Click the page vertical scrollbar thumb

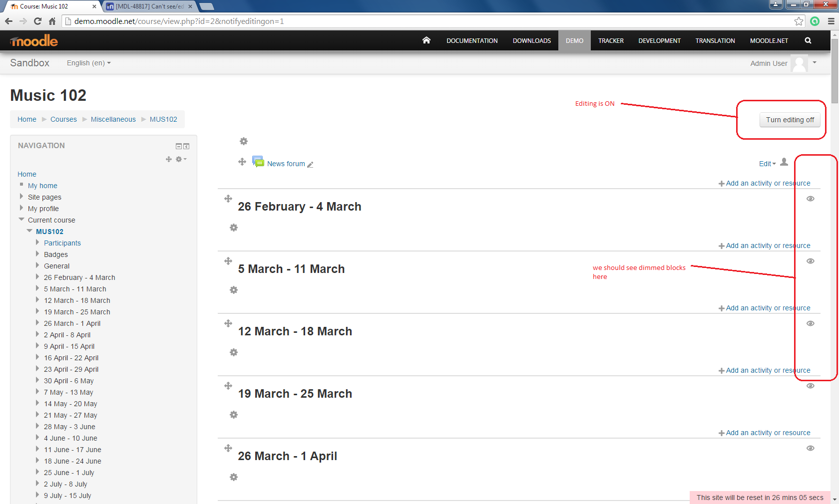click(835, 70)
